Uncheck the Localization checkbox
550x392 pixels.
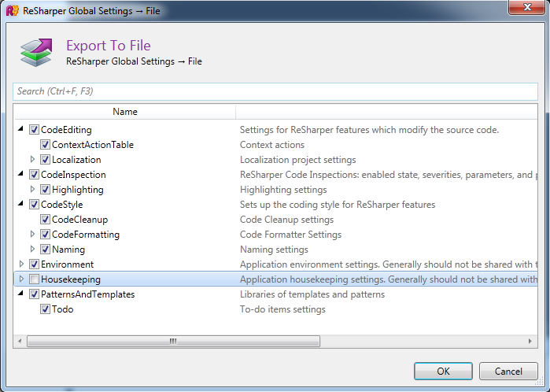pos(45,160)
